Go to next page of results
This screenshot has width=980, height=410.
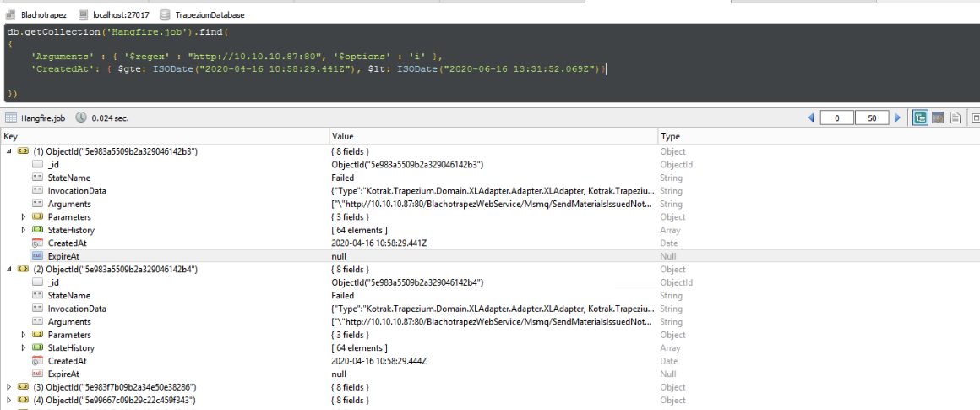(897, 118)
